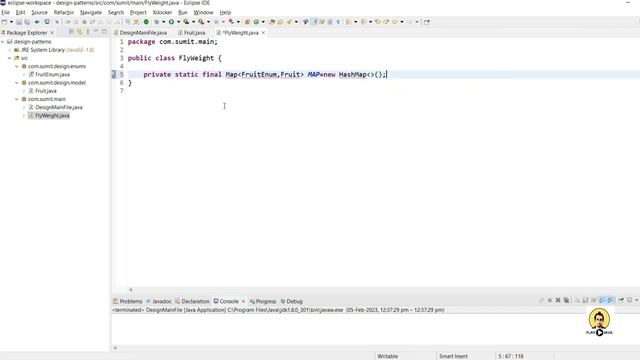
Task: Collapse the design-patterns project node
Action: click(3, 42)
